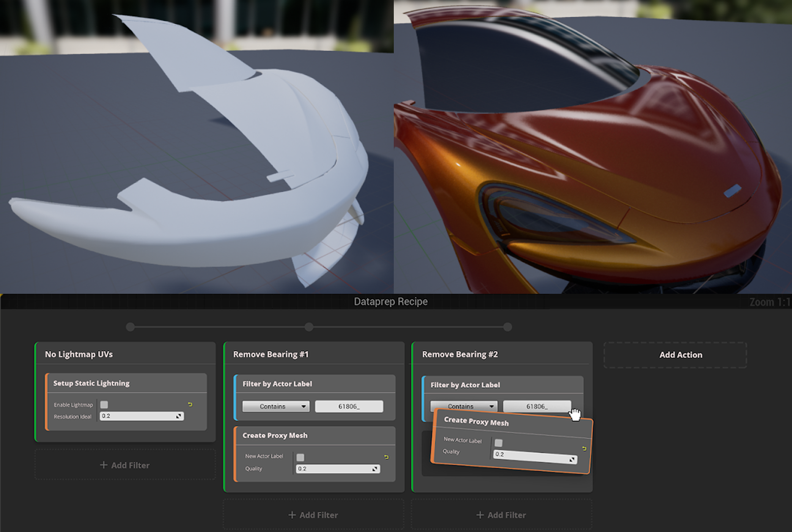Select Create Proxy Mesh header in Remove Bearing #1
This screenshot has width=792, height=532.
coord(275,436)
